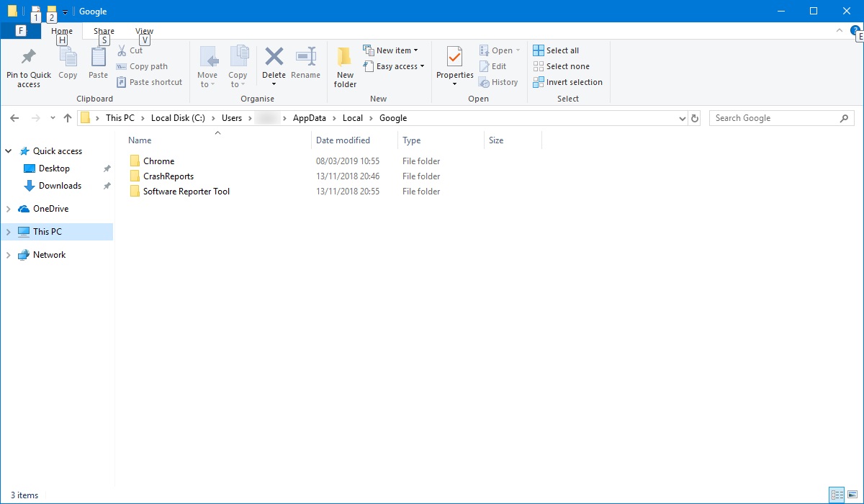This screenshot has width=864, height=504.
Task: Click Users in the address path
Action: tap(232, 118)
